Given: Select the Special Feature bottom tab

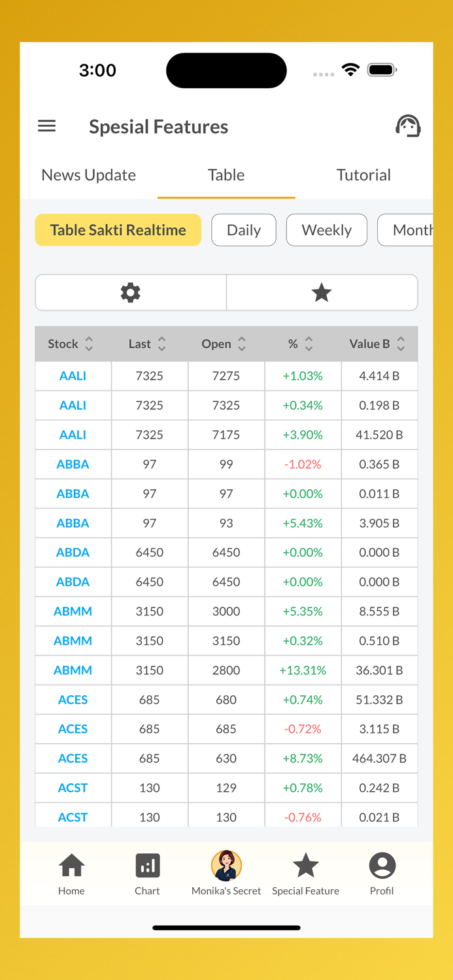Looking at the screenshot, I should 305,874.
